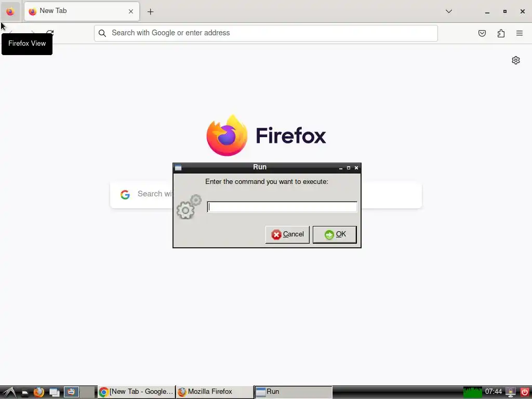Focus the Firefox address bar

click(265, 33)
